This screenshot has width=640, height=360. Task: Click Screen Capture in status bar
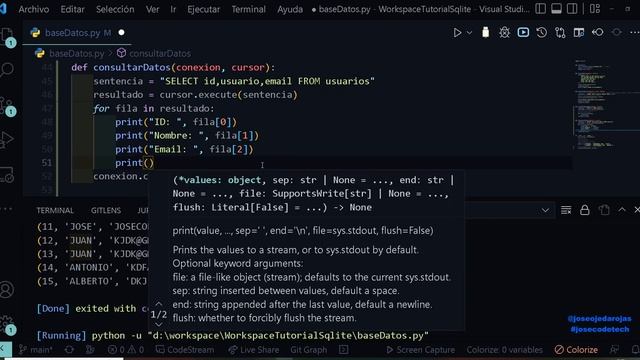point(420,350)
